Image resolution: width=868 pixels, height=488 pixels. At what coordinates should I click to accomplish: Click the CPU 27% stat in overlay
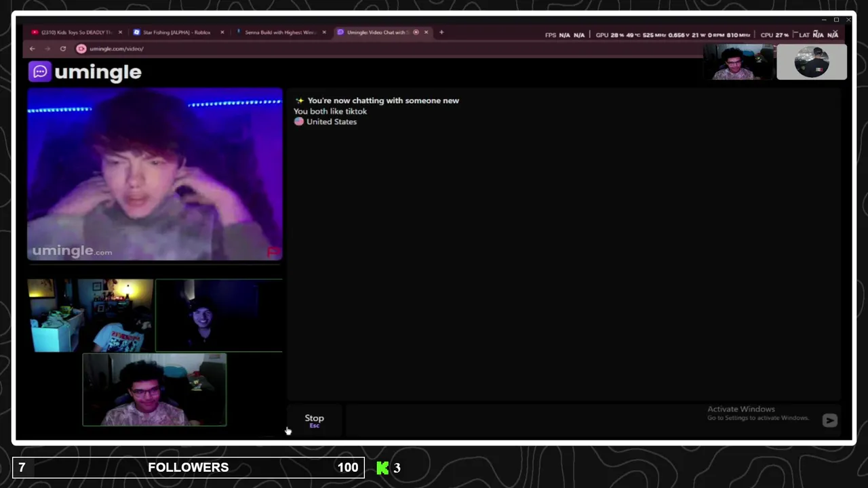(774, 35)
